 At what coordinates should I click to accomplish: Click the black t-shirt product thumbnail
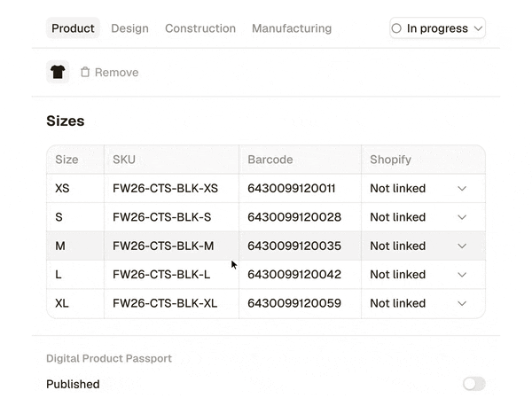tap(58, 72)
